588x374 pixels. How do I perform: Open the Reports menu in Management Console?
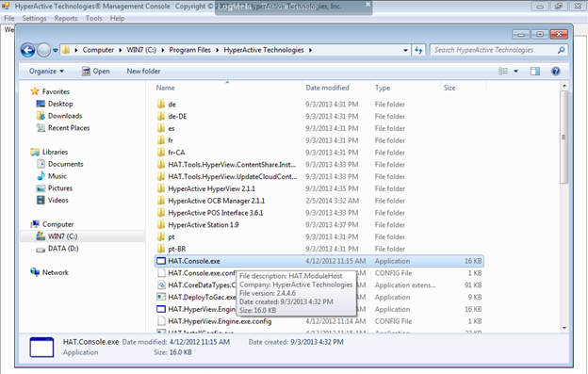pos(66,18)
